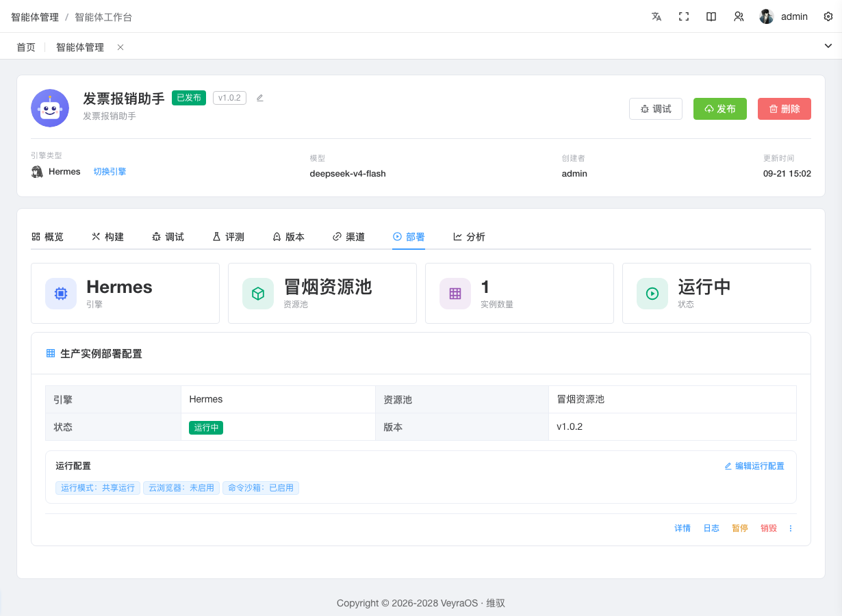Screen dimensions: 842x616
Task: Click the update time 09-21 15:02
Action: (787, 174)
